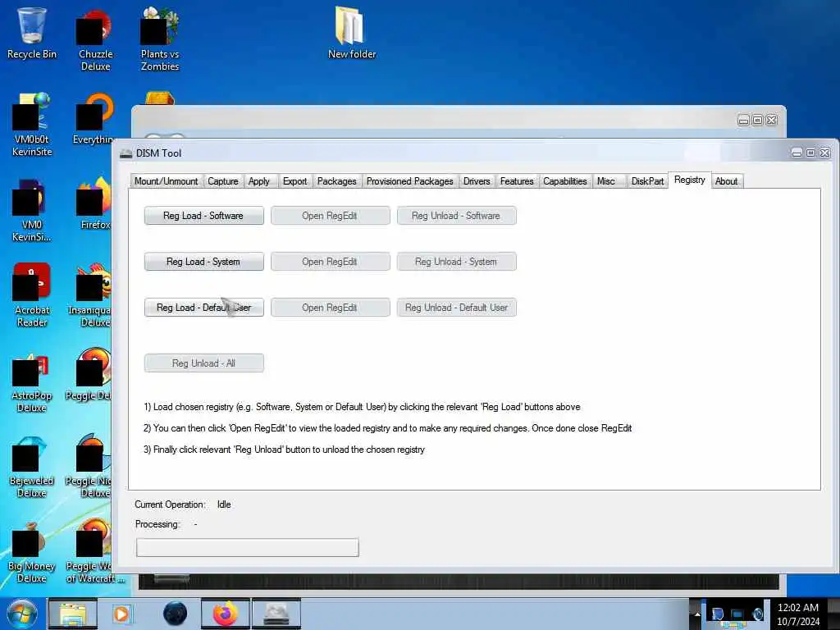The width and height of the screenshot is (840, 630).
Task: Open the Mount/Unmount tab
Action: (x=166, y=181)
